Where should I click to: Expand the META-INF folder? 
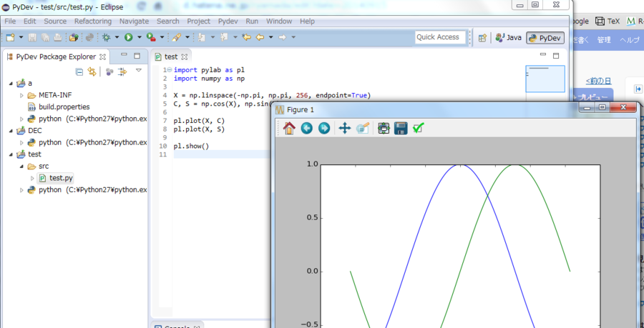[x=21, y=96]
